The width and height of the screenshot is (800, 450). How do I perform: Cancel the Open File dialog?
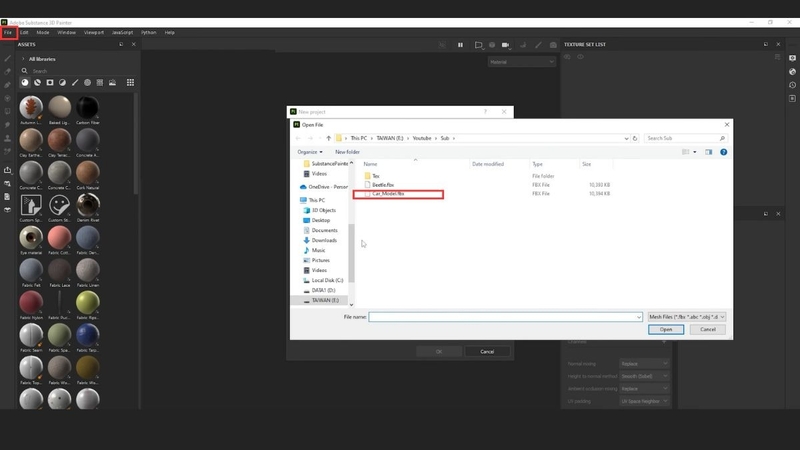[708, 330]
